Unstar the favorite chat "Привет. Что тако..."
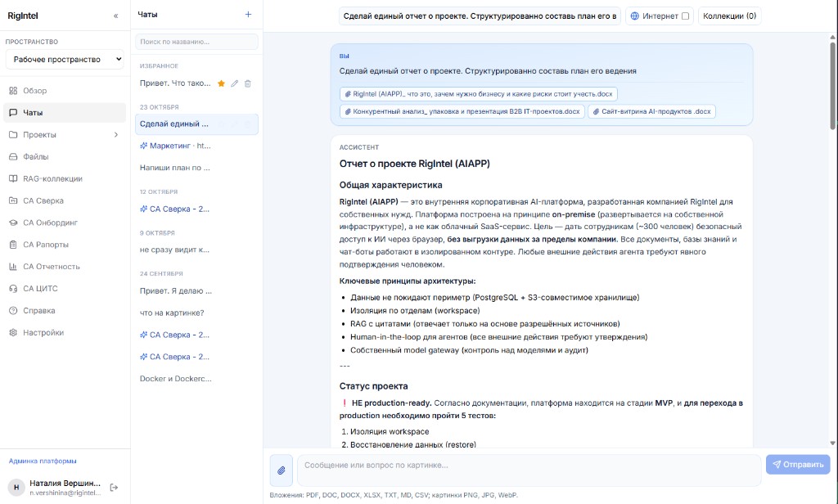This screenshot has width=838, height=504. tap(221, 83)
